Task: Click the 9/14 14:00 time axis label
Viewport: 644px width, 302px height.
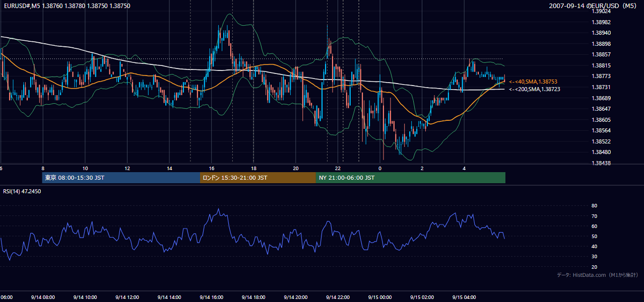Action: click(169, 297)
